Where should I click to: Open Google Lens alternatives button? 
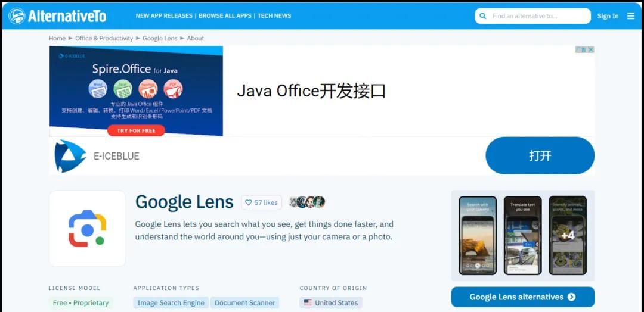[523, 297]
